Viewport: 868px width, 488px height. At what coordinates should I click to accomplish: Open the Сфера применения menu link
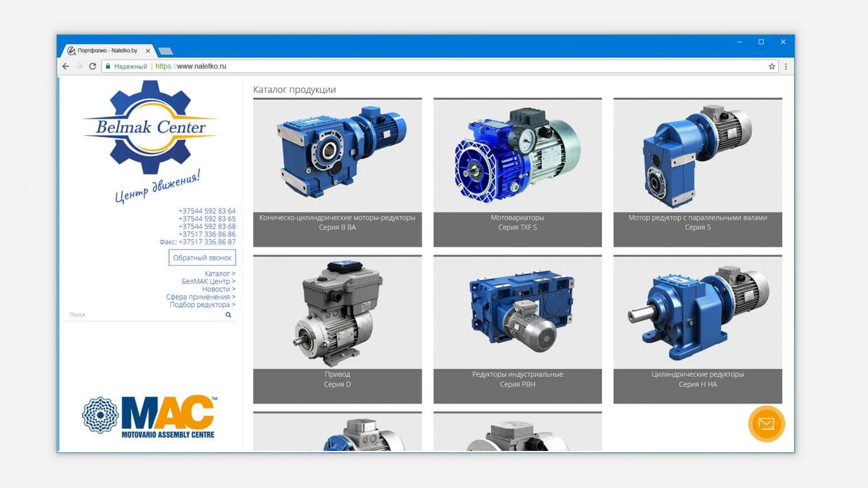201,297
